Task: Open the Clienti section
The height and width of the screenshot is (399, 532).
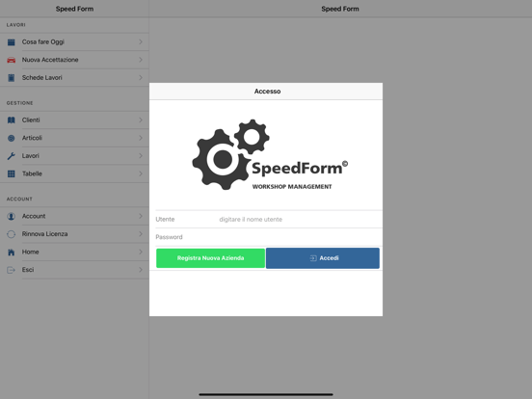Action: coord(74,120)
